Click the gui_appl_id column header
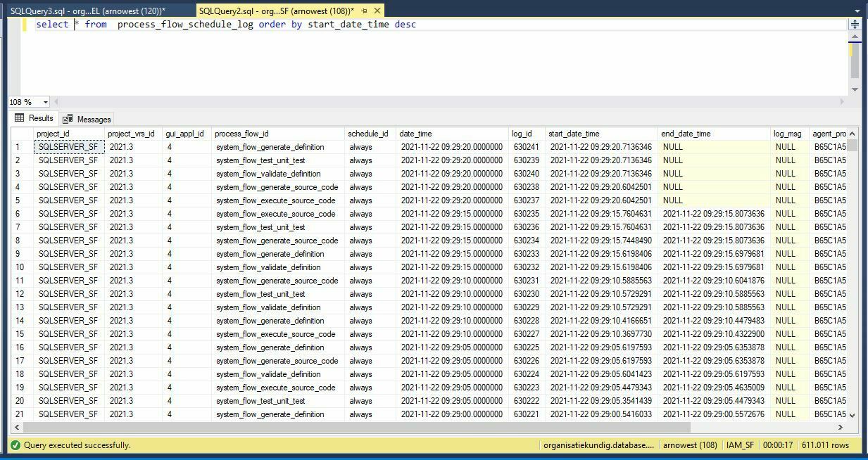This screenshot has height=460, width=868. (187, 134)
